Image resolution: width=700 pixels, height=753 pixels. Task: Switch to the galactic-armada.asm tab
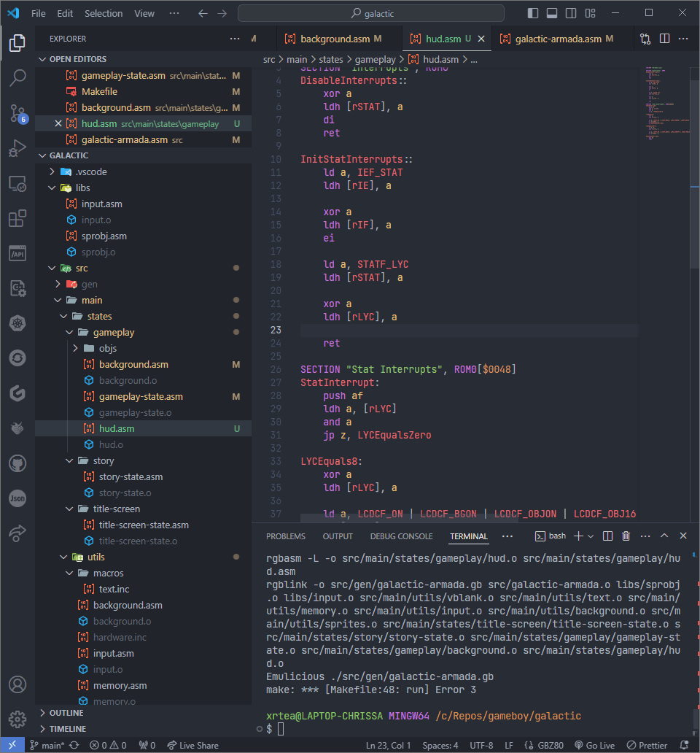556,39
